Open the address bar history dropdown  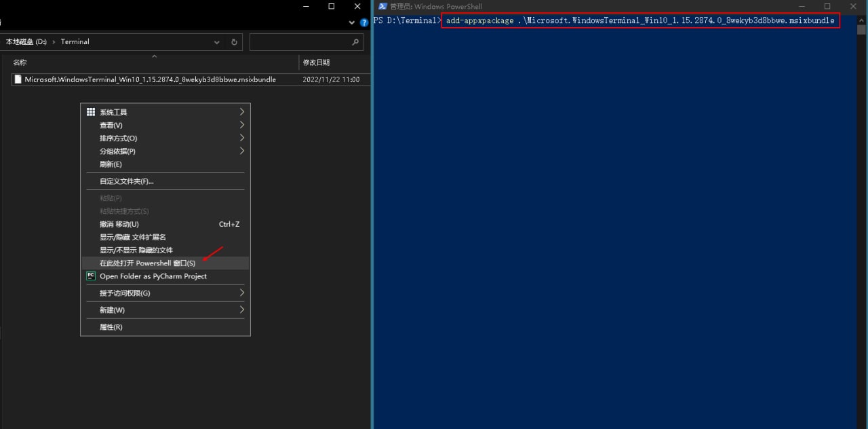coord(217,42)
